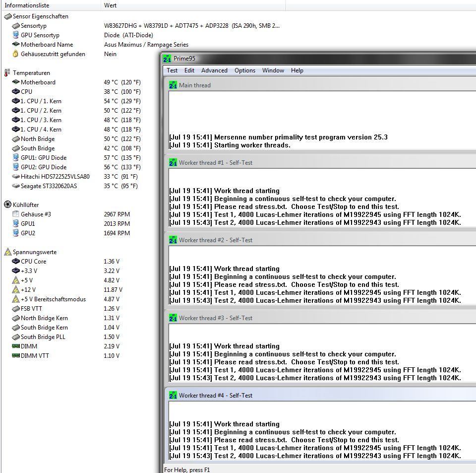This screenshot has width=476, height=473.
Task: Click the 2967 RPM value
Action: (117, 214)
